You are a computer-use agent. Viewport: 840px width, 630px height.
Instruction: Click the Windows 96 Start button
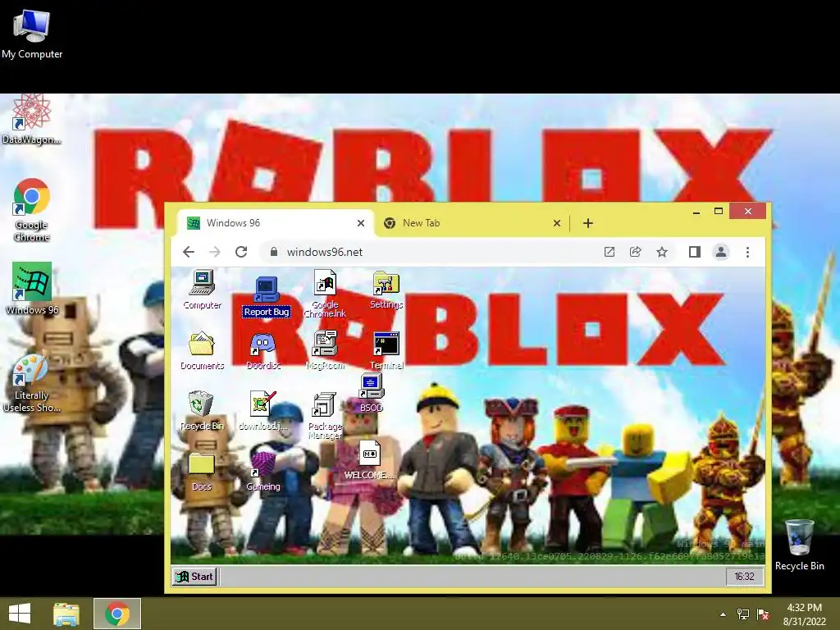(x=194, y=577)
